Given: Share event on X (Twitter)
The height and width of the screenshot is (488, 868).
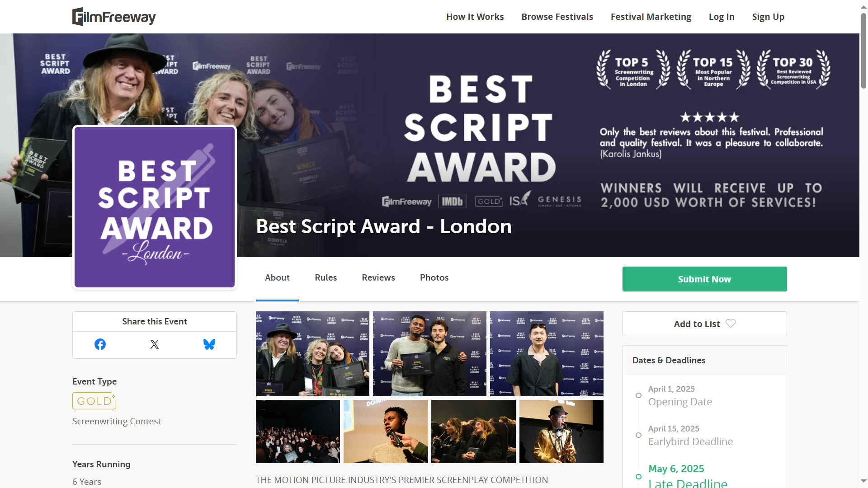Looking at the screenshot, I should point(155,344).
